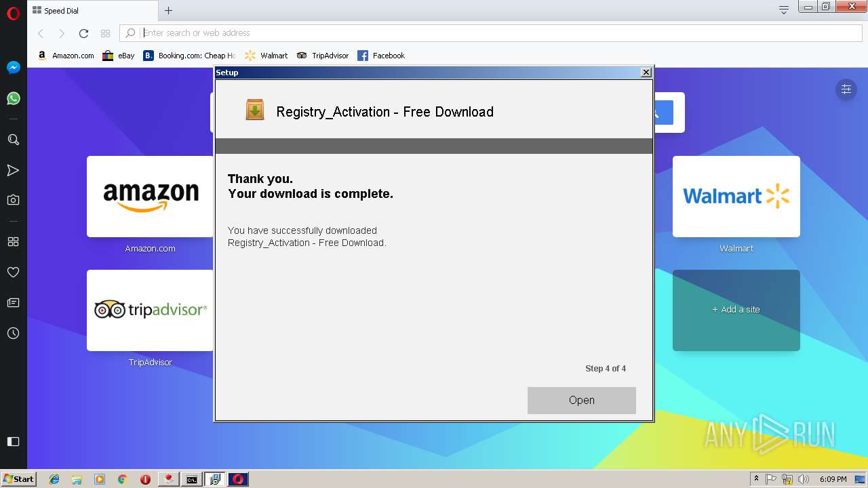Open Easy Setup customization icon
This screenshot has height=488, width=868.
[x=846, y=89]
